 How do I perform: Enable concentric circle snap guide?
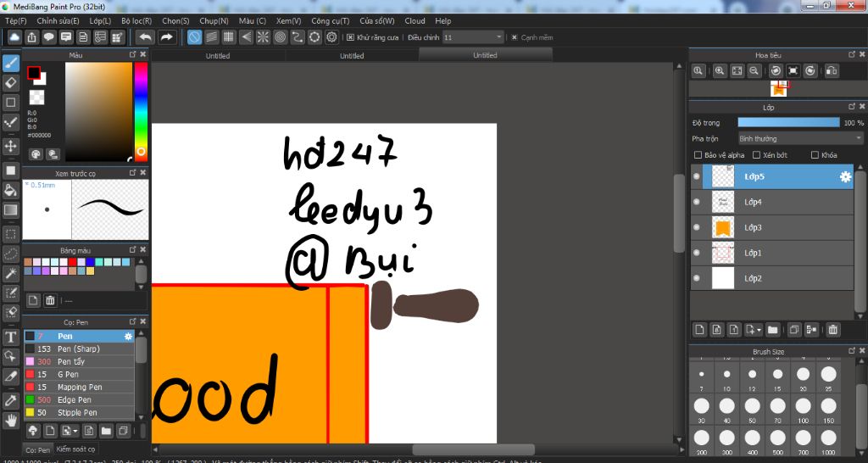click(280, 37)
